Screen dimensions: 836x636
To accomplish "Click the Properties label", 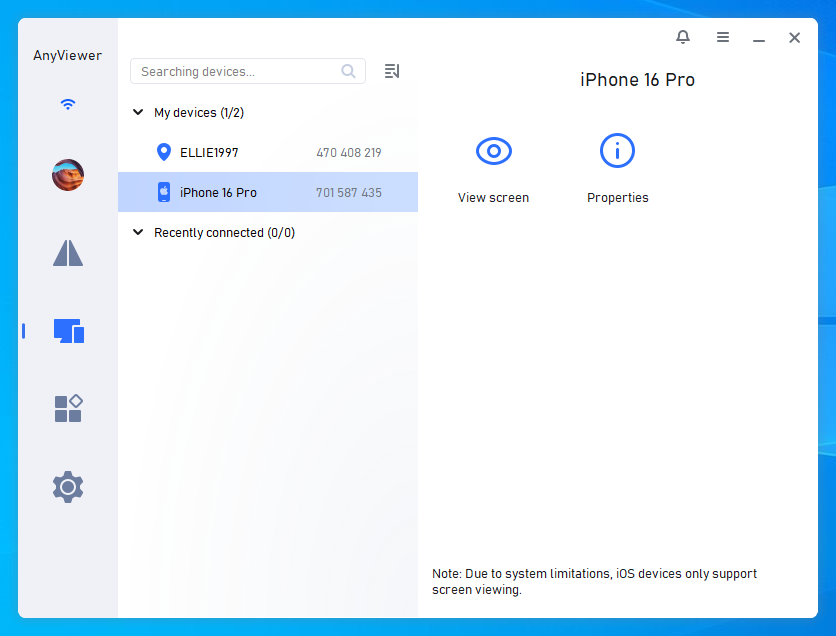I will (x=617, y=198).
